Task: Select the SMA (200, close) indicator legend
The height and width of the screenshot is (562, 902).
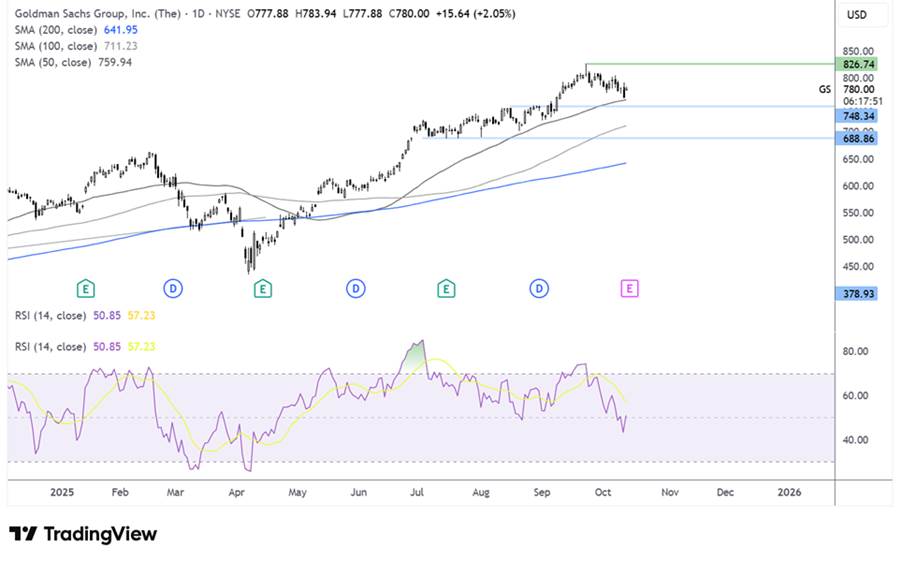Action: click(56, 30)
